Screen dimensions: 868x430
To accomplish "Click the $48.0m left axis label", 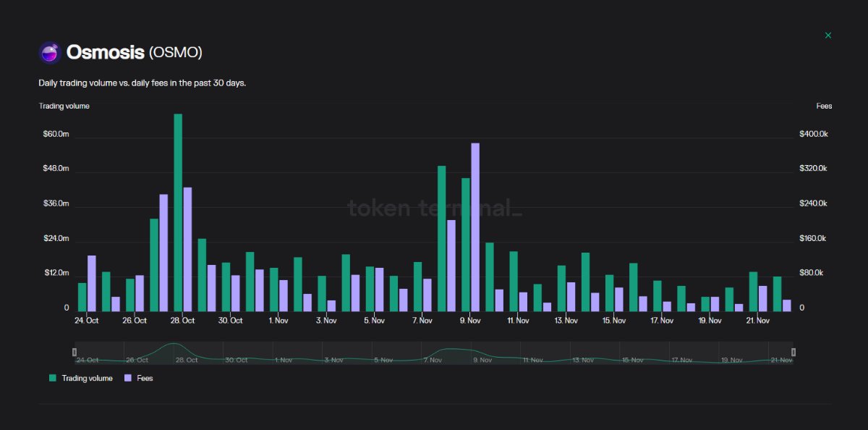I will coord(56,169).
